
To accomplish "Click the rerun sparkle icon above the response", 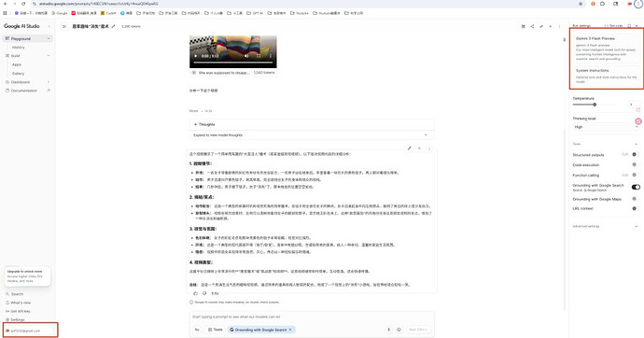I will (x=419, y=148).
